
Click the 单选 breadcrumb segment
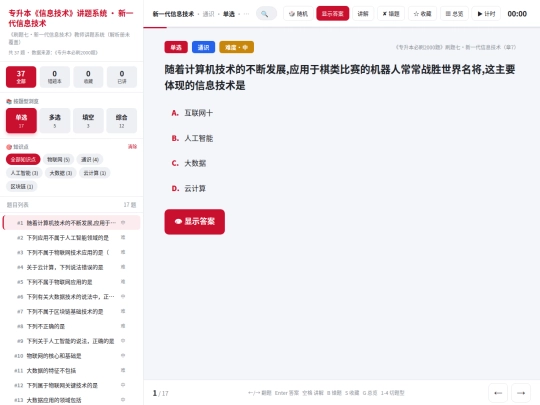[x=229, y=14]
